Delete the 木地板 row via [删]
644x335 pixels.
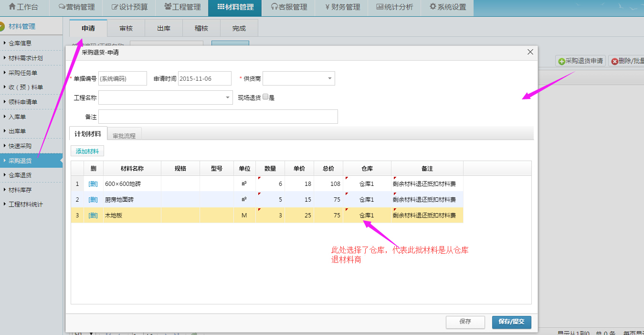click(x=93, y=216)
